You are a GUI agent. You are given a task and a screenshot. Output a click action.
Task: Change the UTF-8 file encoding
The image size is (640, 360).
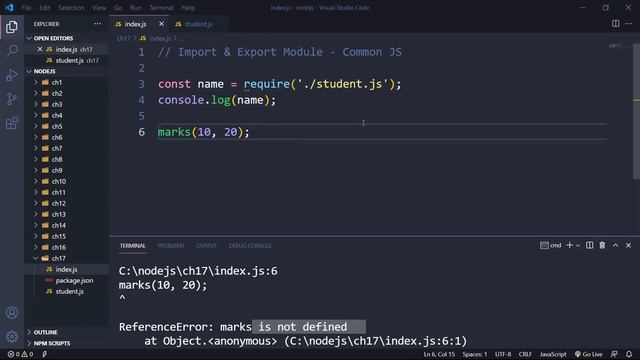tap(503, 354)
